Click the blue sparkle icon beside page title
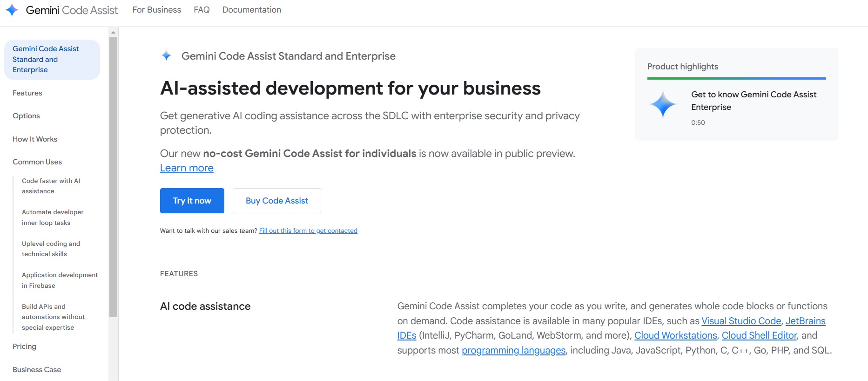This screenshot has width=868, height=381. [x=166, y=56]
